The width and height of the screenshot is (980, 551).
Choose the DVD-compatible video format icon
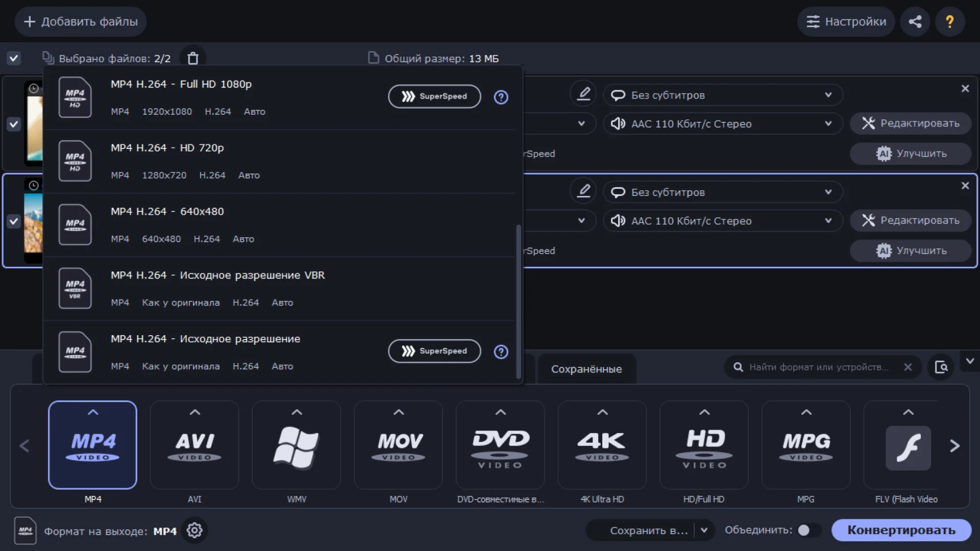tap(500, 445)
